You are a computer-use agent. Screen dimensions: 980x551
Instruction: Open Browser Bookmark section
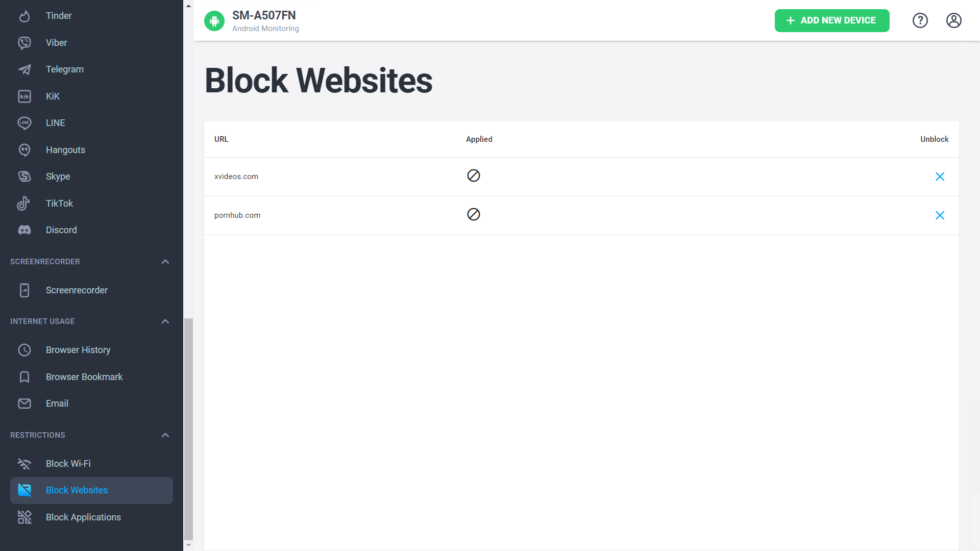coord(91,377)
